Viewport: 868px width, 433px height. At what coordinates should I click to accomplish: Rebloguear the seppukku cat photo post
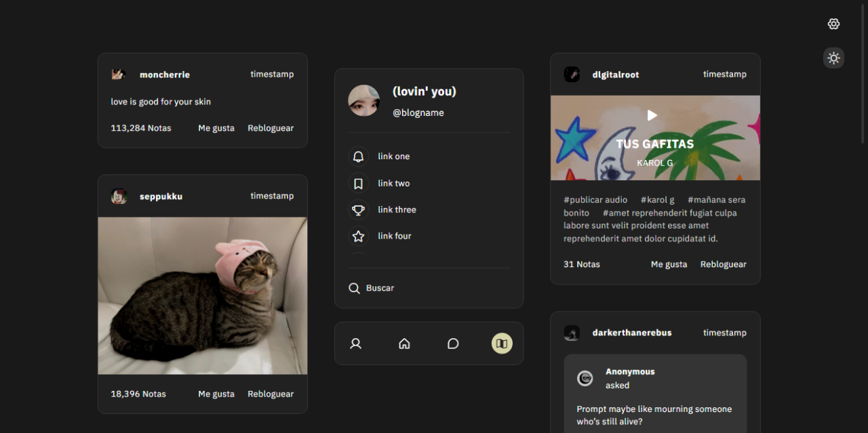click(x=271, y=394)
